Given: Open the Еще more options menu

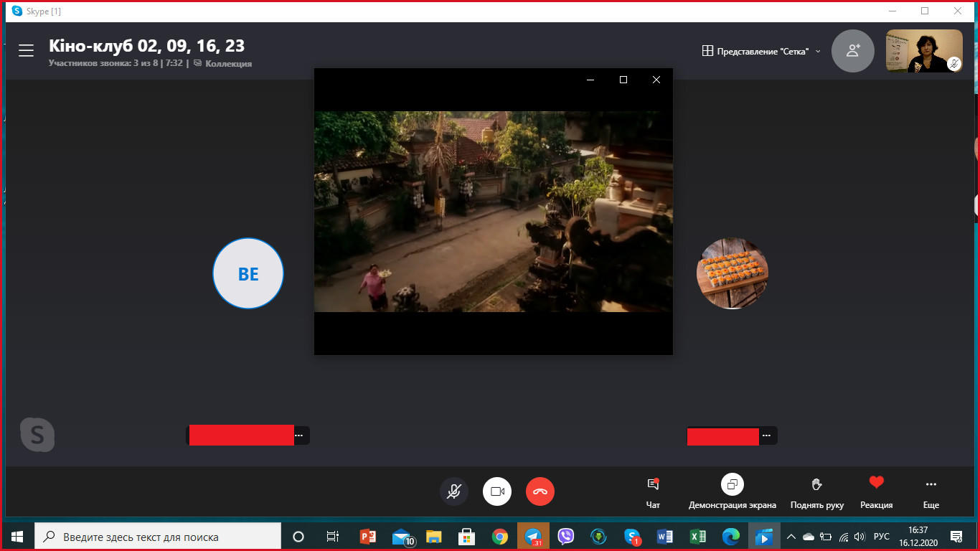Looking at the screenshot, I should pyautogui.click(x=931, y=492).
